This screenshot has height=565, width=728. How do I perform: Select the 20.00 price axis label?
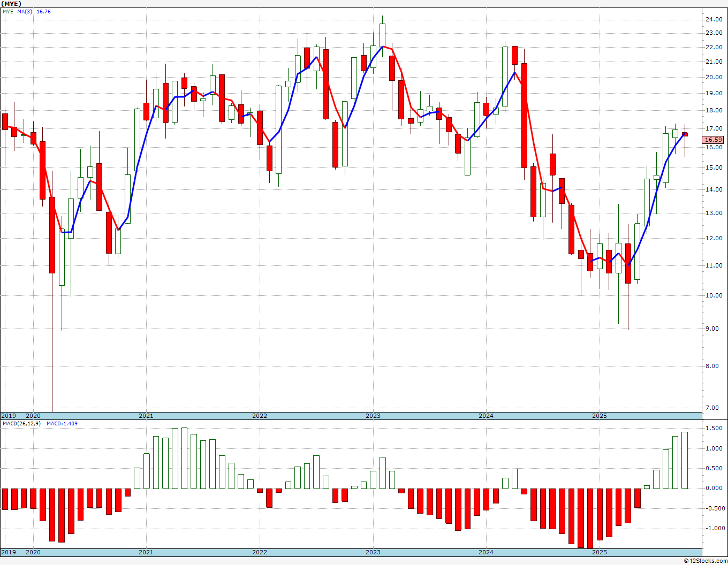click(714, 77)
